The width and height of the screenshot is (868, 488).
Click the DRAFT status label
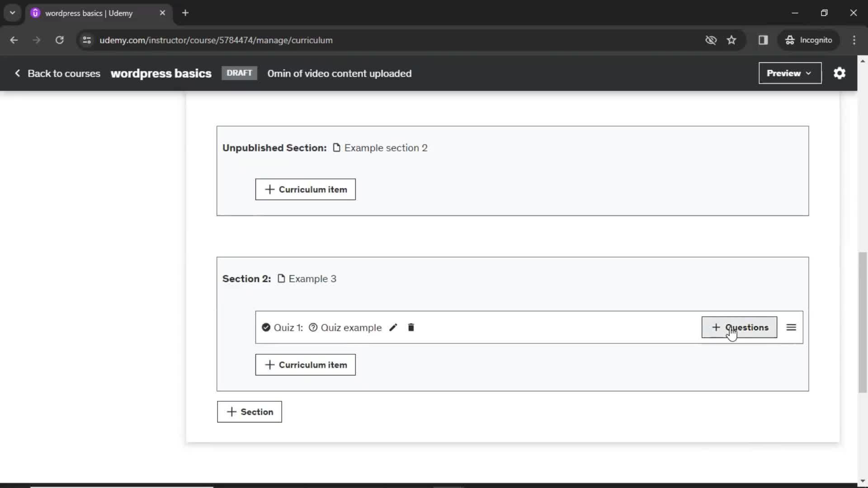tap(239, 73)
